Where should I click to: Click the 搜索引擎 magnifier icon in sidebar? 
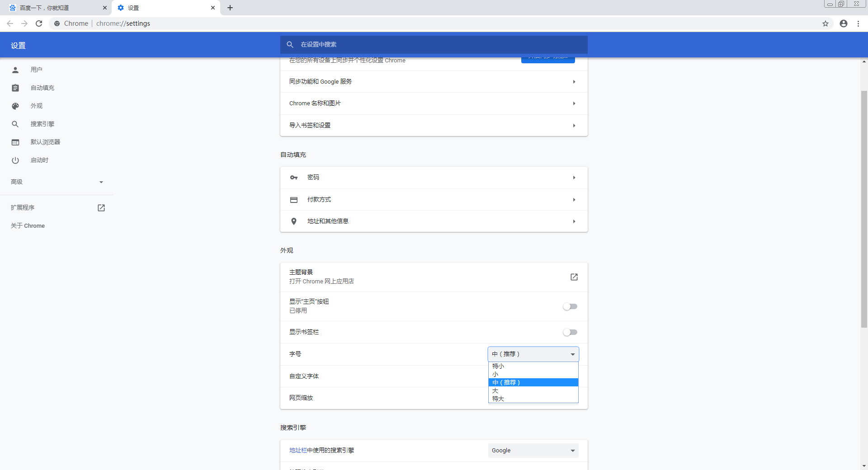(x=15, y=124)
